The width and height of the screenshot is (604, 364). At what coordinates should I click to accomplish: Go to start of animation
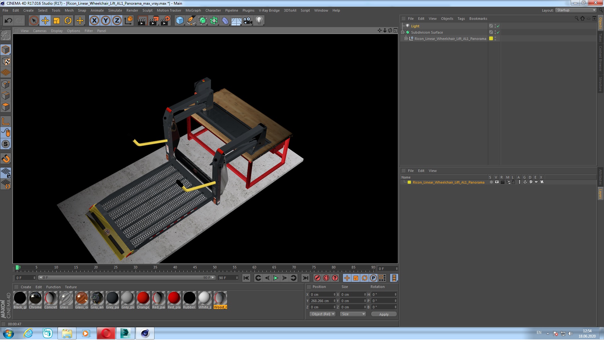pos(246,278)
